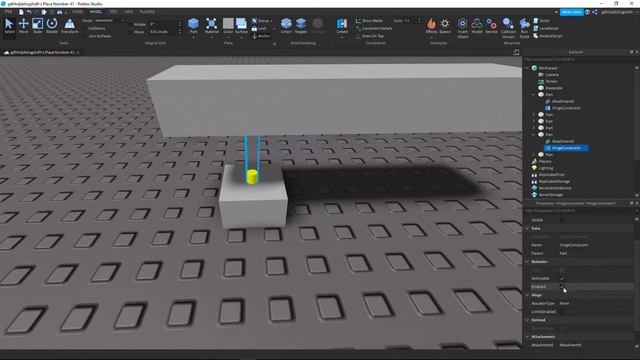Image resolution: width=640 pixels, height=360 pixels.
Task: Open Collision Groups editor
Action: pyautogui.click(x=508, y=28)
